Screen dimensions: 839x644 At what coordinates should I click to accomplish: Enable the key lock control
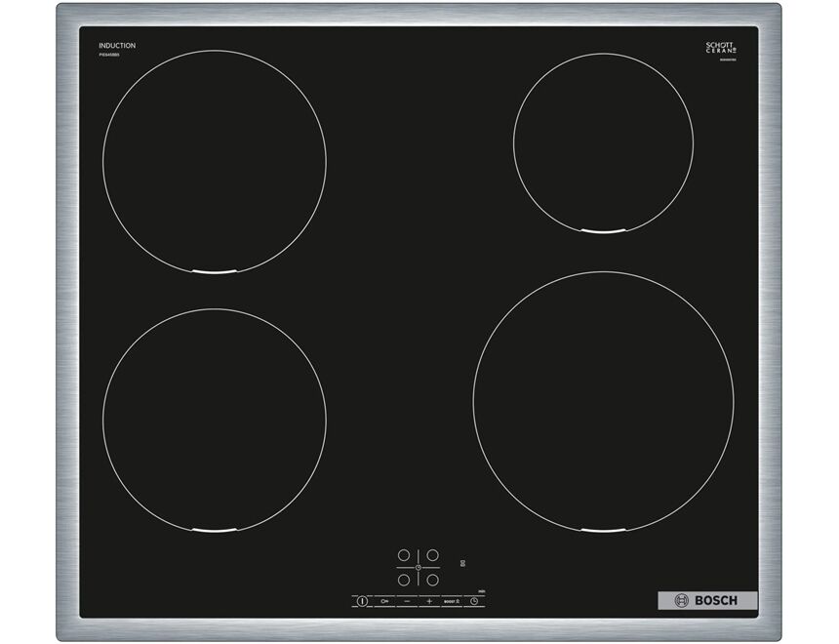[x=384, y=601]
